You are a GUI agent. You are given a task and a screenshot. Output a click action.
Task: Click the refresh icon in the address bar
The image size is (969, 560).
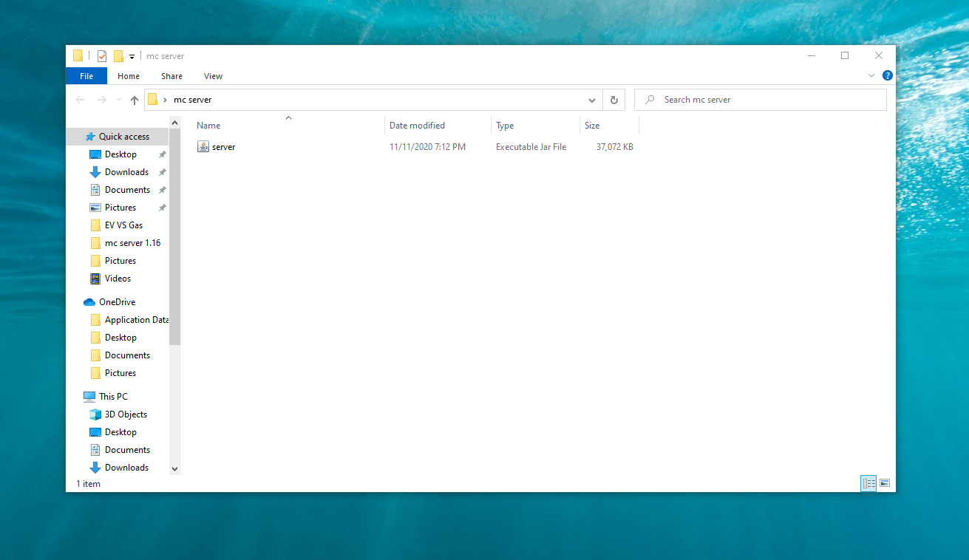(x=613, y=99)
